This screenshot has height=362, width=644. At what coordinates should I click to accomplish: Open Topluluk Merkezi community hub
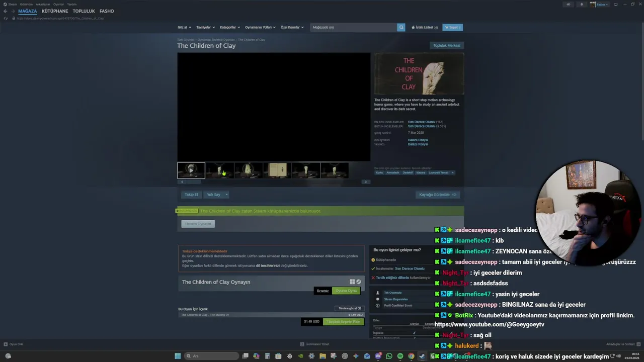tap(447, 46)
